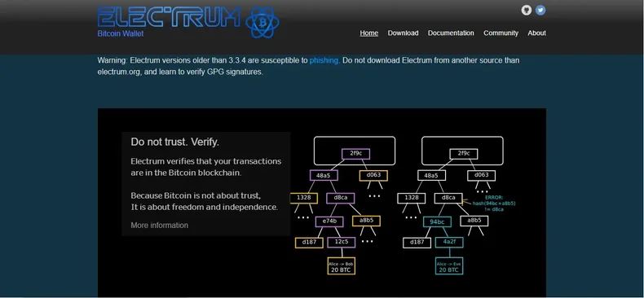Open the Documentation menu link
The image size is (644, 298).
point(451,33)
